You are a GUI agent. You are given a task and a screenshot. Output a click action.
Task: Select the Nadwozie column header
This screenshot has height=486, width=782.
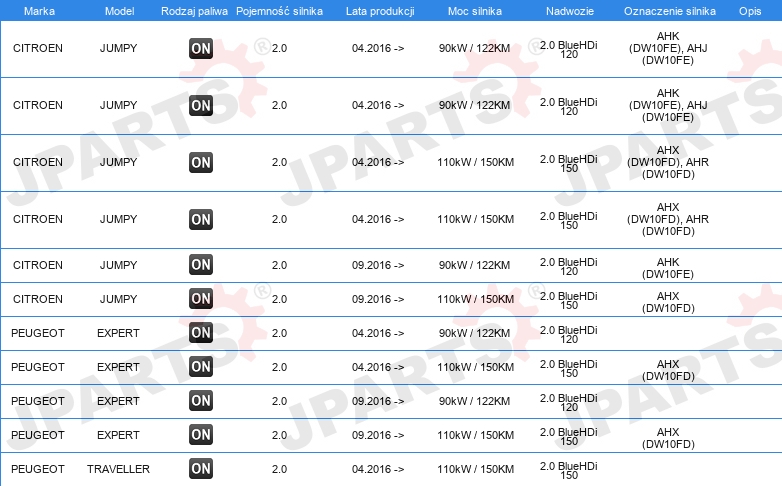[570, 11]
